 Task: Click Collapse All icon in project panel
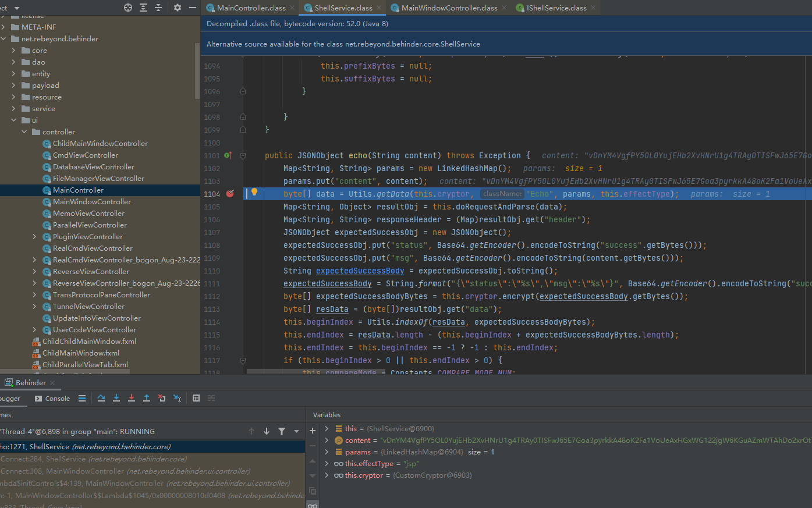(158, 8)
